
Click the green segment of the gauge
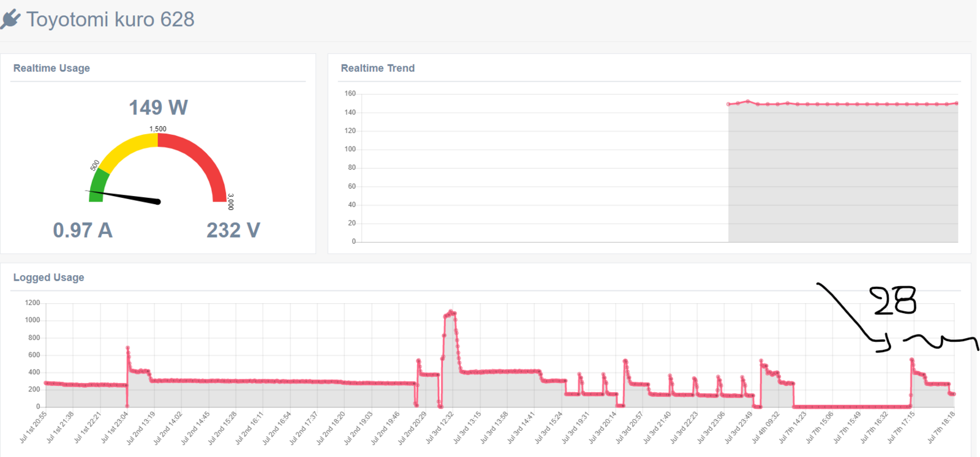98,186
